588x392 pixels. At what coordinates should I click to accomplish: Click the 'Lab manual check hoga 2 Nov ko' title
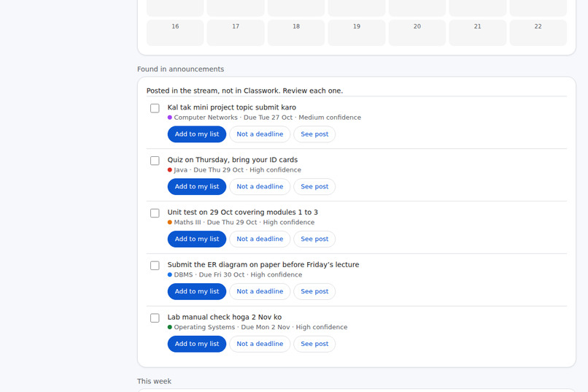pyautogui.click(x=225, y=317)
